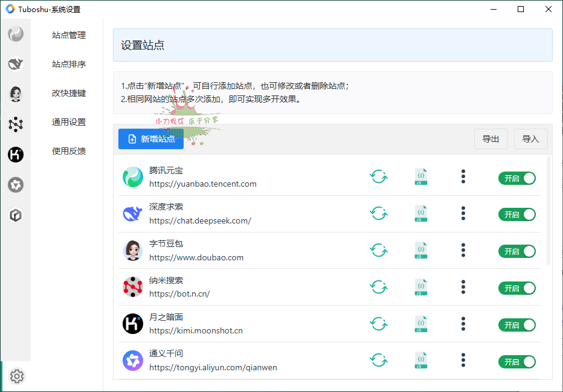Open the settings gear at bottom left
563x392 pixels.
[17, 376]
